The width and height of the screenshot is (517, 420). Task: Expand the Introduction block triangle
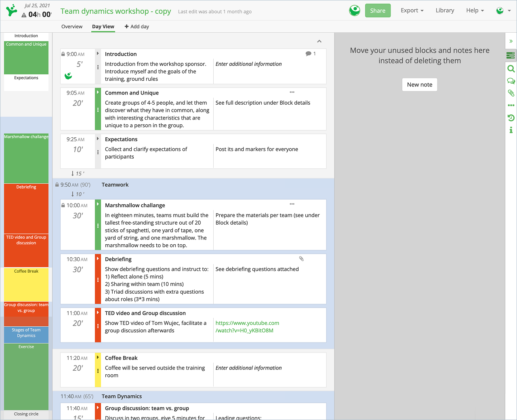click(x=98, y=53)
